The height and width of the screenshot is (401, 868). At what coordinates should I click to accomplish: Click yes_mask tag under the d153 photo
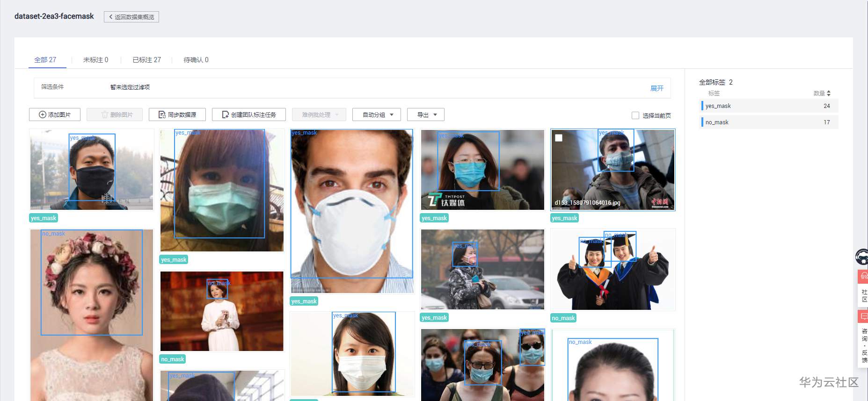pos(565,218)
